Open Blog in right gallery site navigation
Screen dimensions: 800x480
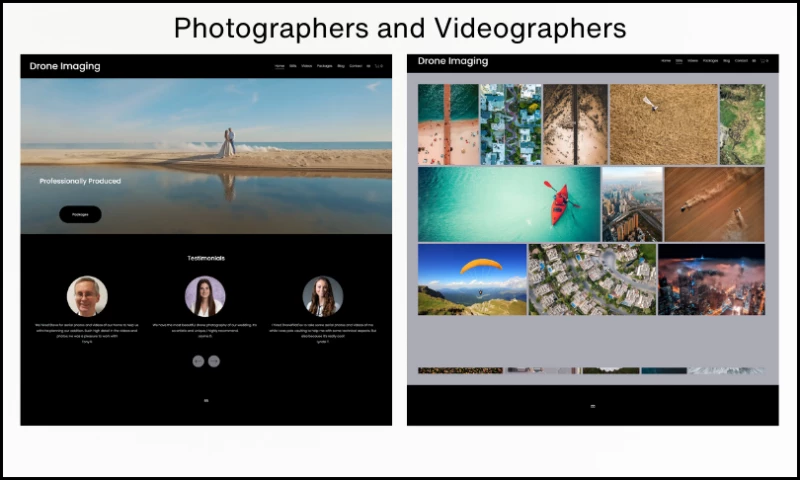tap(727, 61)
